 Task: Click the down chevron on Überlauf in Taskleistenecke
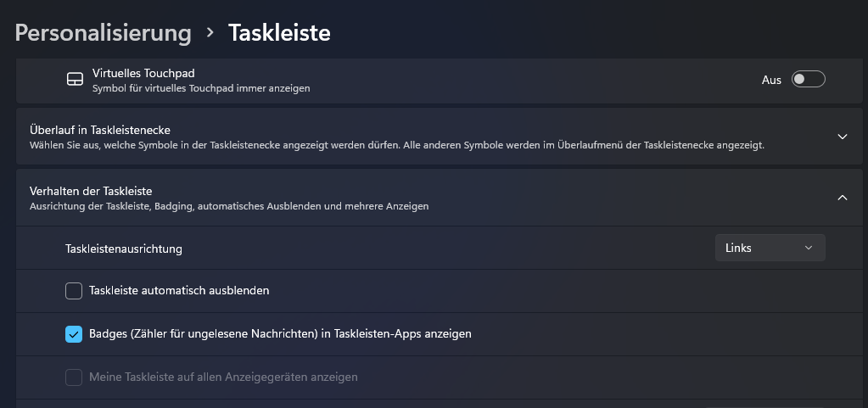click(x=843, y=137)
